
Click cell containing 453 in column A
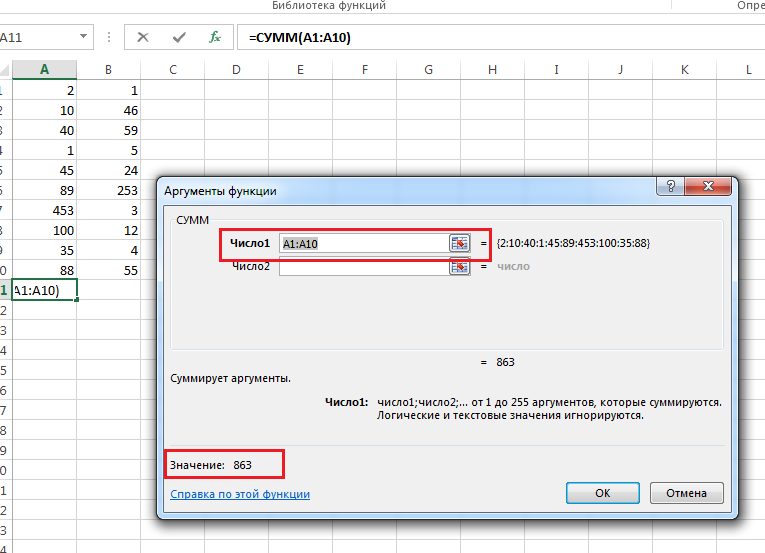coord(44,210)
